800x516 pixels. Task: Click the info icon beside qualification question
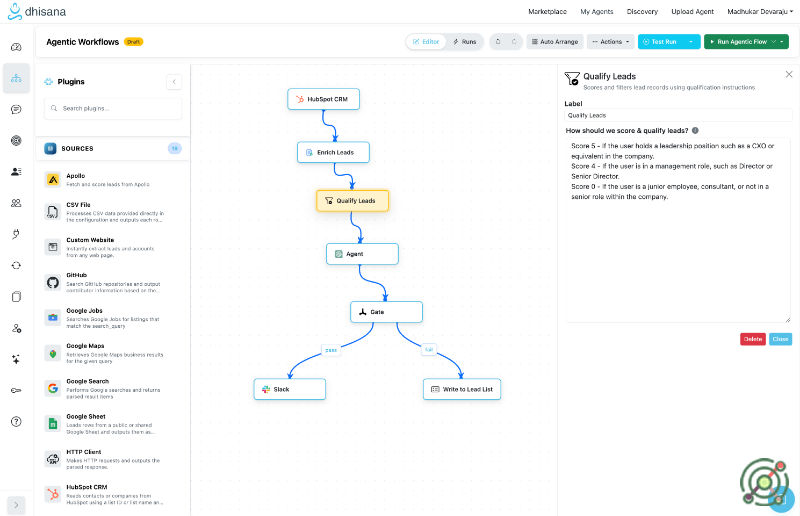coord(695,131)
